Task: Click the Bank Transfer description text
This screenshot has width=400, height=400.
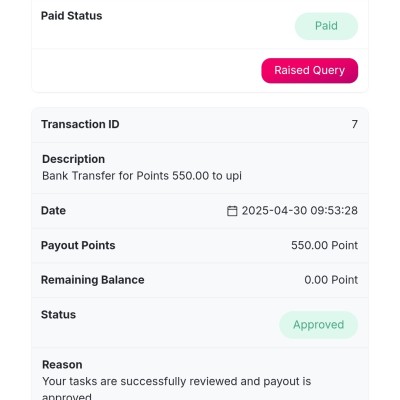Action: 142,176
